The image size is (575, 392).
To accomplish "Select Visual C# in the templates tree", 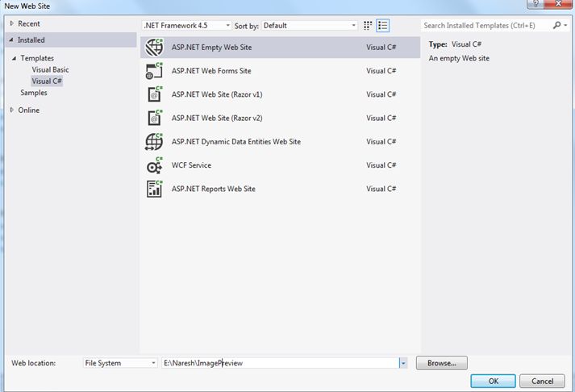I will coord(47,81).
